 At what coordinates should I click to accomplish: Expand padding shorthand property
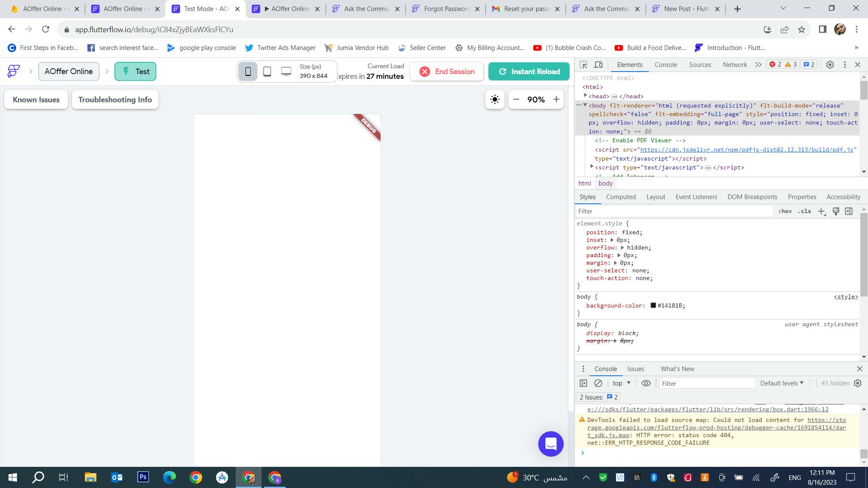click(x=619, y=255)
